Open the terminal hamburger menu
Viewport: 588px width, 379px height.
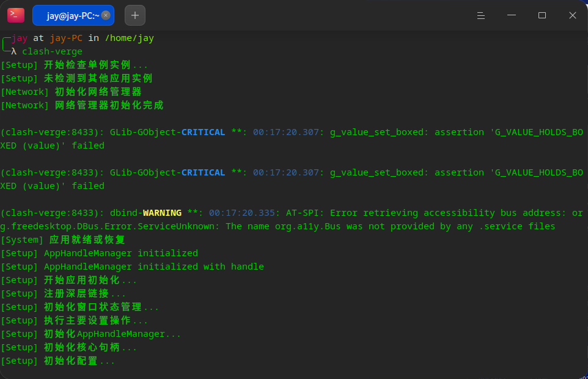481,15
